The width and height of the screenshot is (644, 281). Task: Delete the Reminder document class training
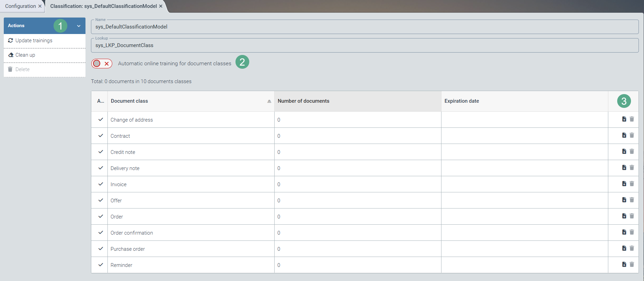point(632,265)
